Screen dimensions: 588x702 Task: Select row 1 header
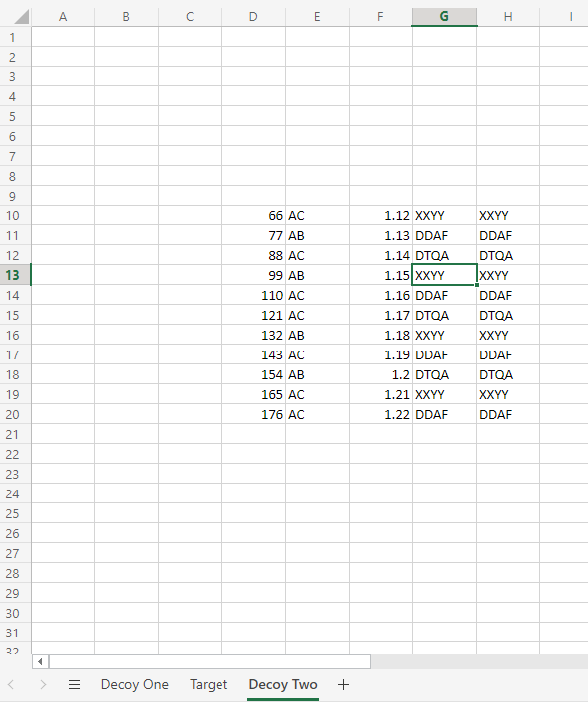click(x=15, y=37)
